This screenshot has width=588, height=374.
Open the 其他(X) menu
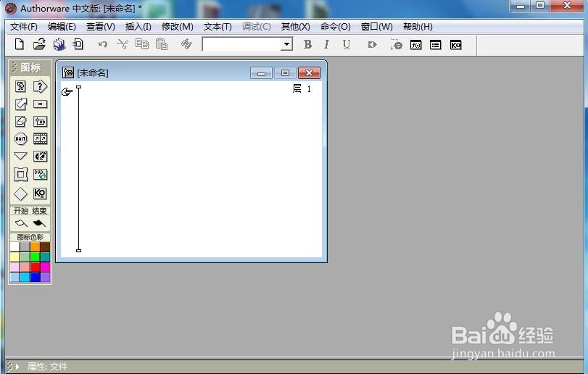(x=296, y=27)
